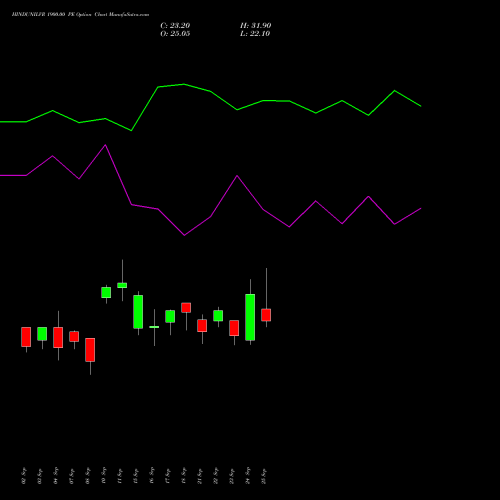500x500 pixels.
Task: Click the tall green candle for 24 Sep
Action: (250, 317)
